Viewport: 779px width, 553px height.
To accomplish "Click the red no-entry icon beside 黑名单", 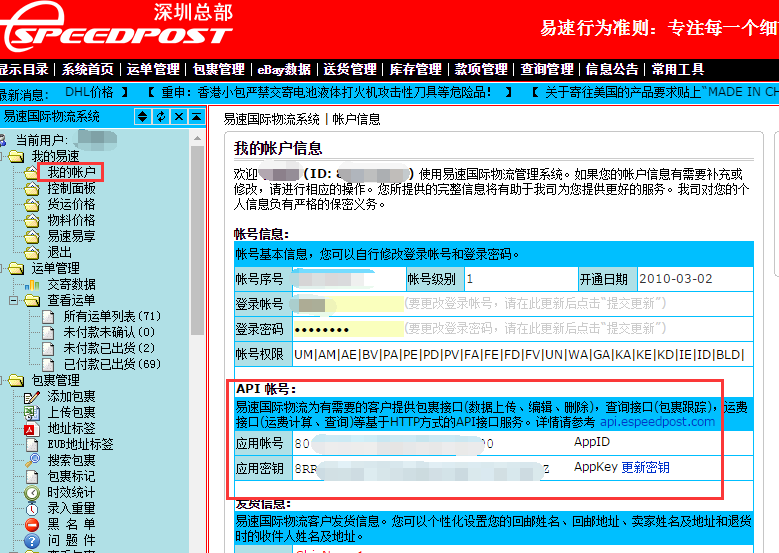I will 32,524.
